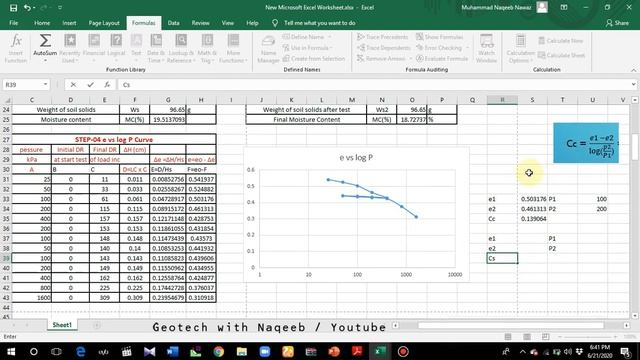640x360 pixels.
Task: Open Text functions icon
Action: (136, 41)
